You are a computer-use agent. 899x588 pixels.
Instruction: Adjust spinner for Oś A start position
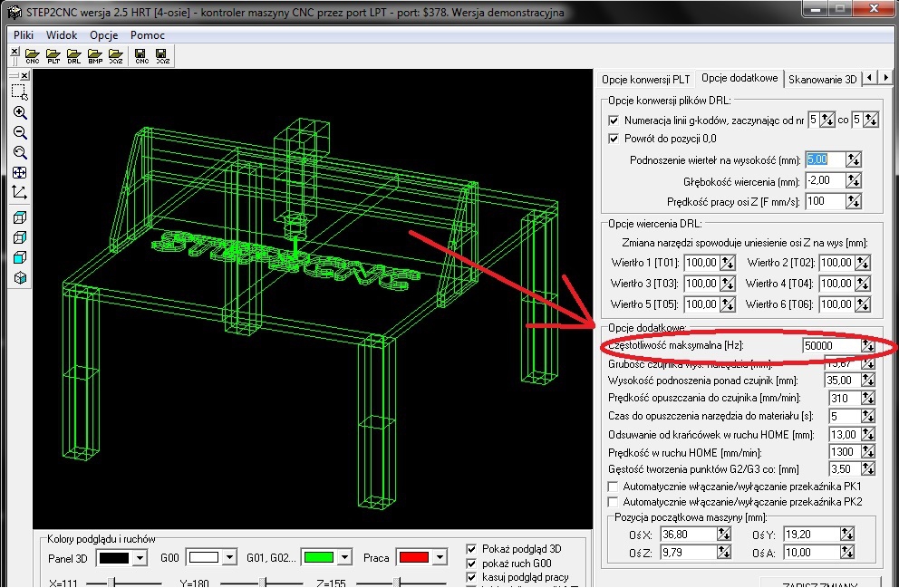point(847,553)
